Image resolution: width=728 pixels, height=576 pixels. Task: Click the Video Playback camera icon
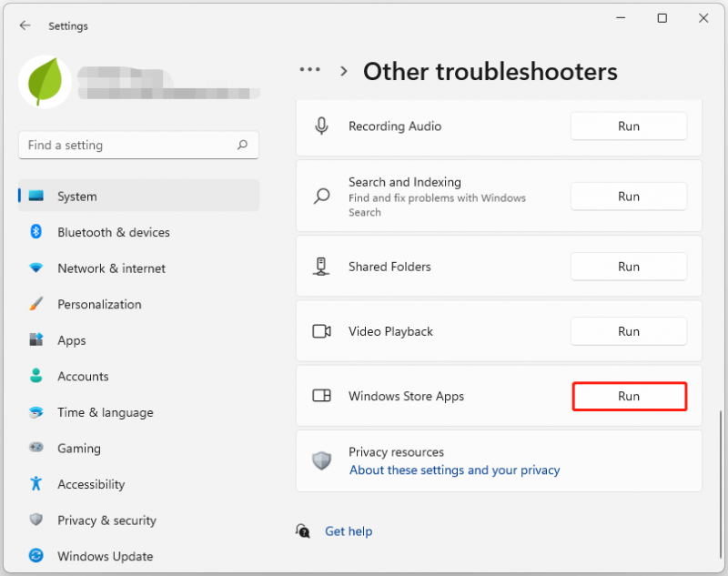(x=322, y=331)
